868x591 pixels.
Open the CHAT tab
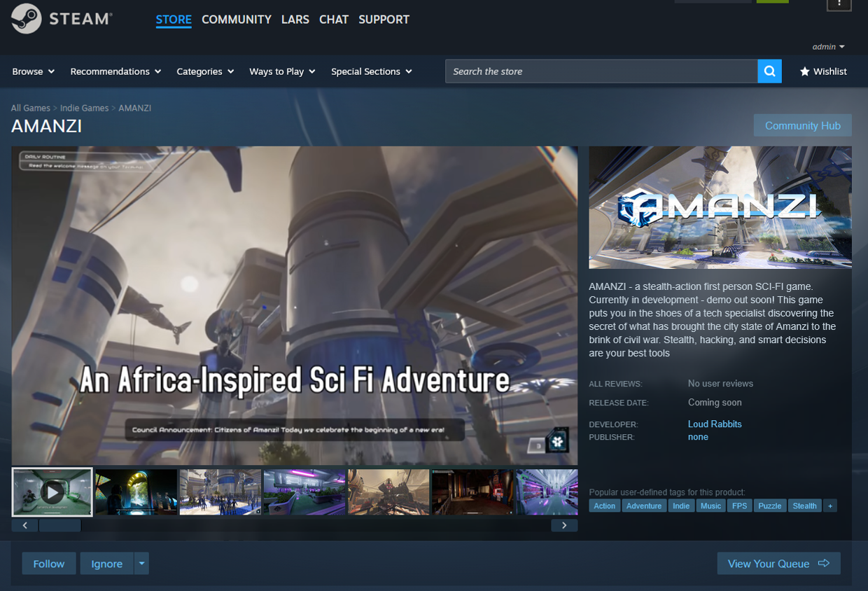(x=334, y=20)
